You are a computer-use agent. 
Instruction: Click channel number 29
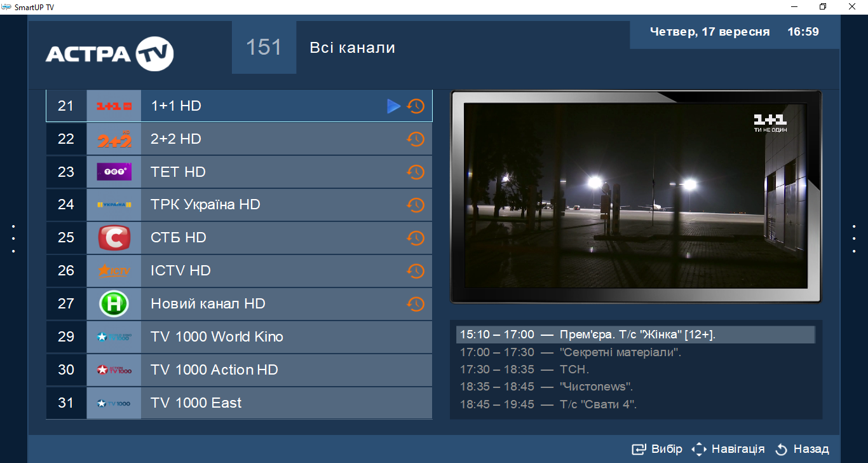(x=66, y=337)
